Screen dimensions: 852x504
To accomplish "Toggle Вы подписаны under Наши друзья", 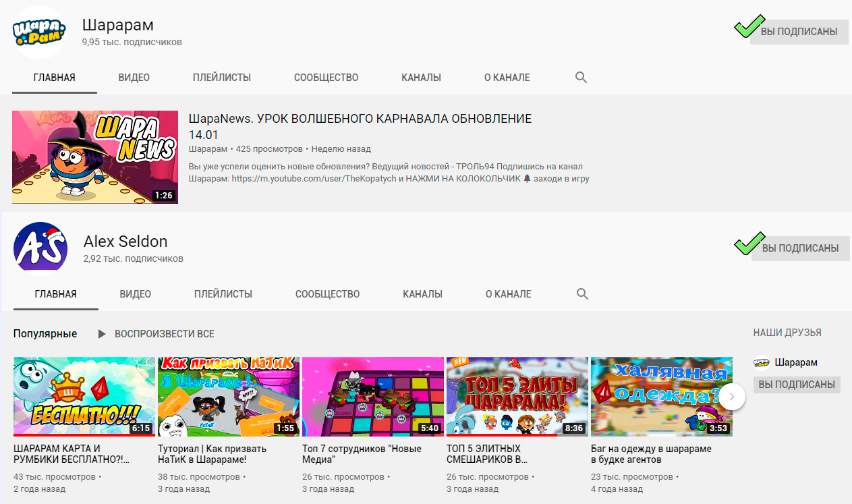I will 797,385.
